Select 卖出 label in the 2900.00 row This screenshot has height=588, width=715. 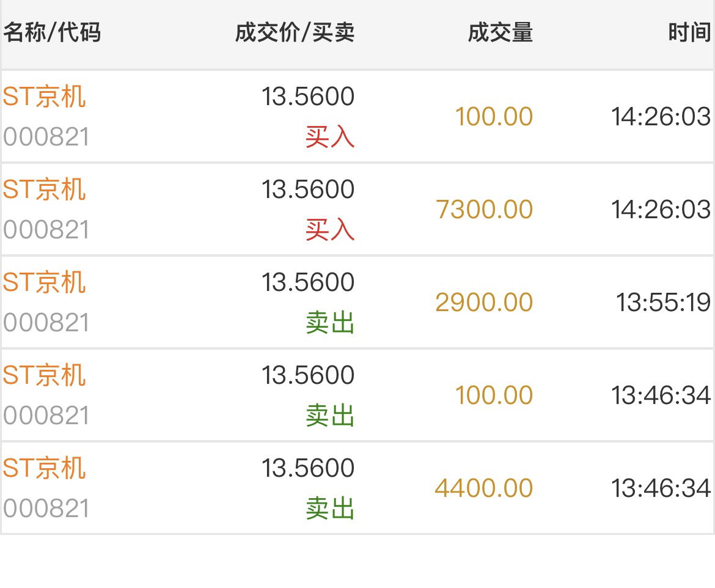330,323
